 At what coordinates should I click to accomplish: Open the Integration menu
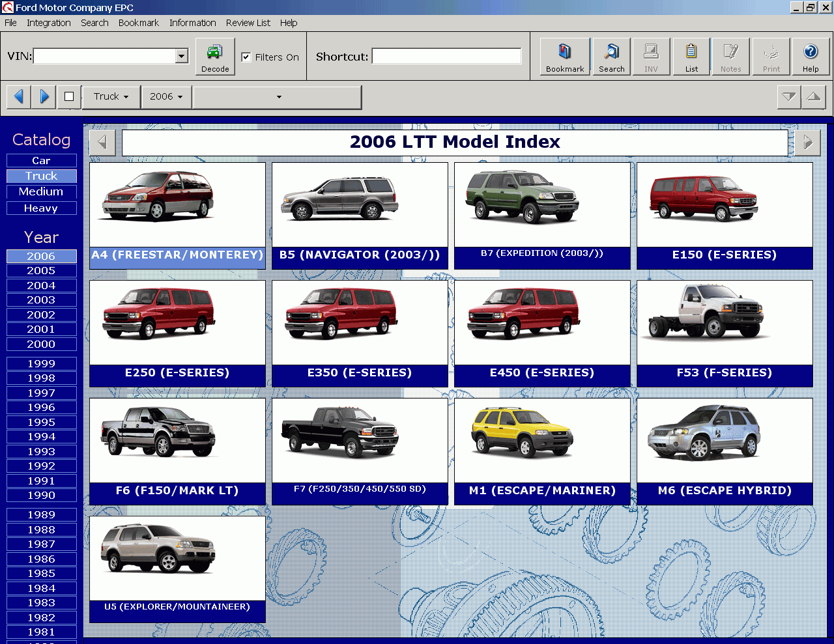[x=49, y=23]
